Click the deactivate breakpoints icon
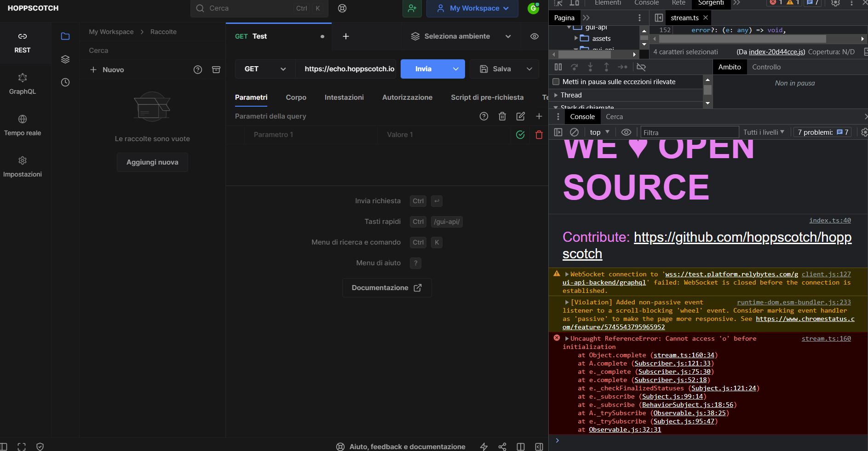Viewport: 868px width, 451px height. (x=642, y=67)
